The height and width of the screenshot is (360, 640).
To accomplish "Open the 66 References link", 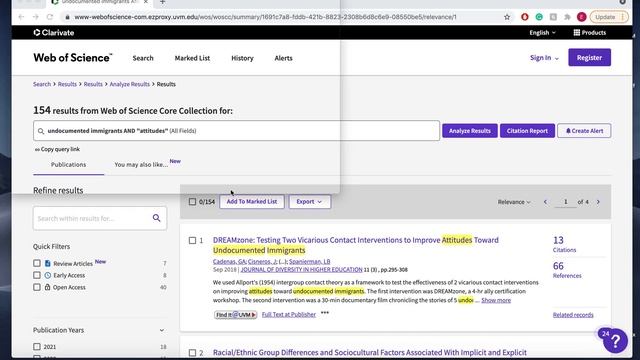I will tap(567, 270).
